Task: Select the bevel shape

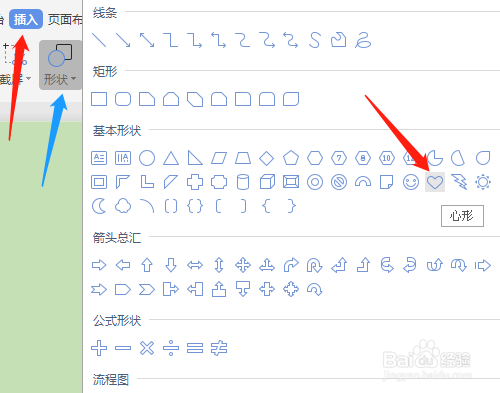Action: (x=291, y=182)
